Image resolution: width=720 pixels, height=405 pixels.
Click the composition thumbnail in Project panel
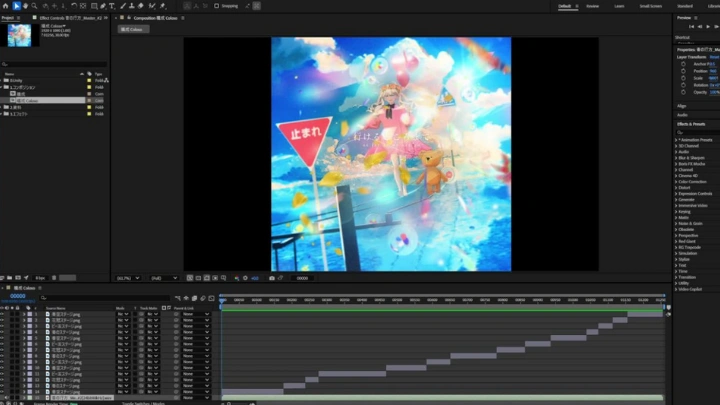[x=19, y=35]
